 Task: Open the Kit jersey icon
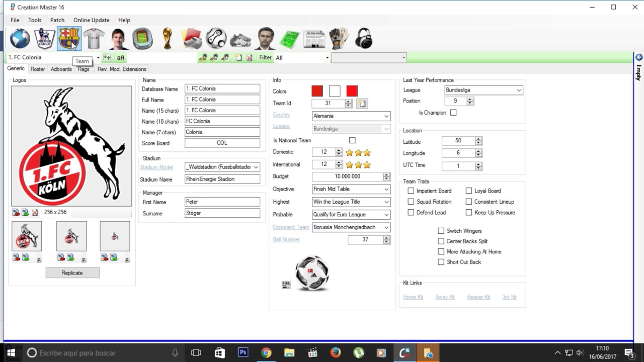pos(94,39)
